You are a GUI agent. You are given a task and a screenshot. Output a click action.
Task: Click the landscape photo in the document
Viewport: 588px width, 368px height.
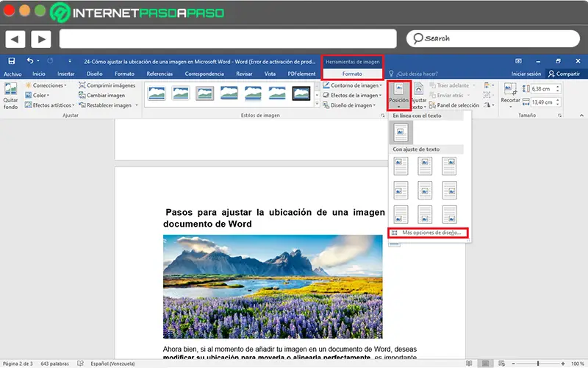click(x=273, y=286)
